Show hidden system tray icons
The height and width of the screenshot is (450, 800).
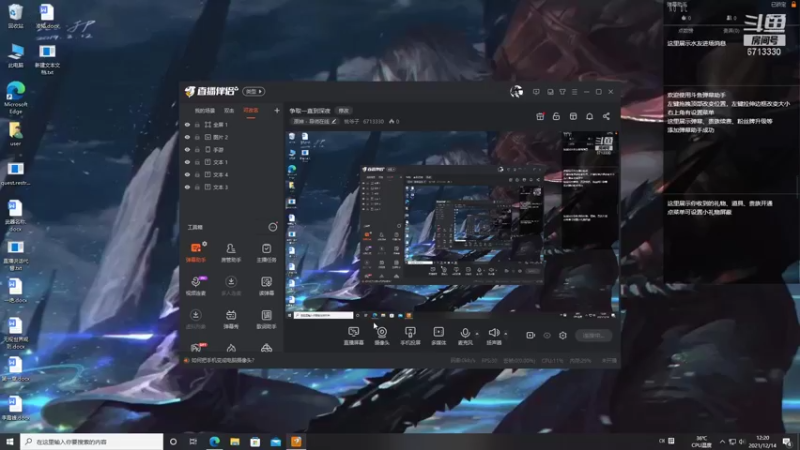point(722,441)
